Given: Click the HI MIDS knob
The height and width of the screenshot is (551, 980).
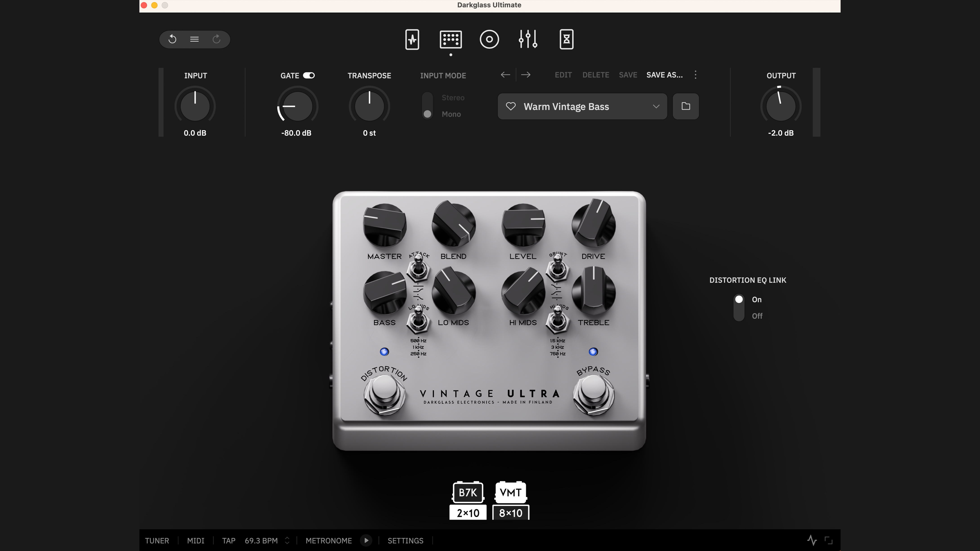Looking at the screenshot, I should pyautogui.click(x=523, y=291).
